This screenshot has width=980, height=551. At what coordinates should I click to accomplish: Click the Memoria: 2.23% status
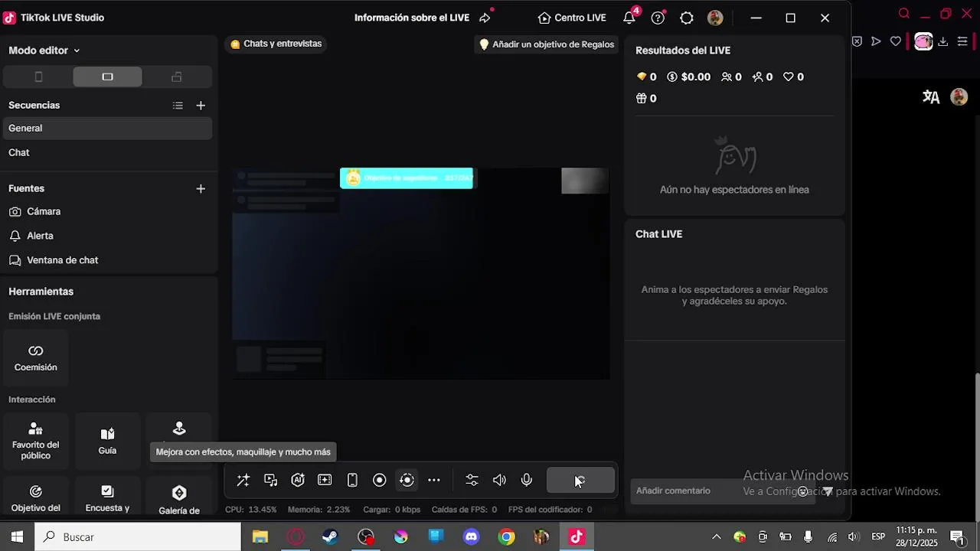tap(318, 510)
